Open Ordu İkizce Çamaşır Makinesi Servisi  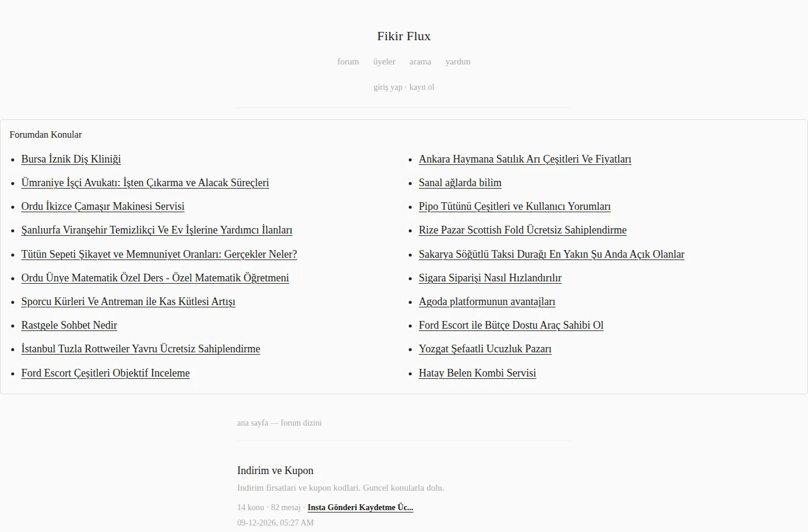[103, 206]
